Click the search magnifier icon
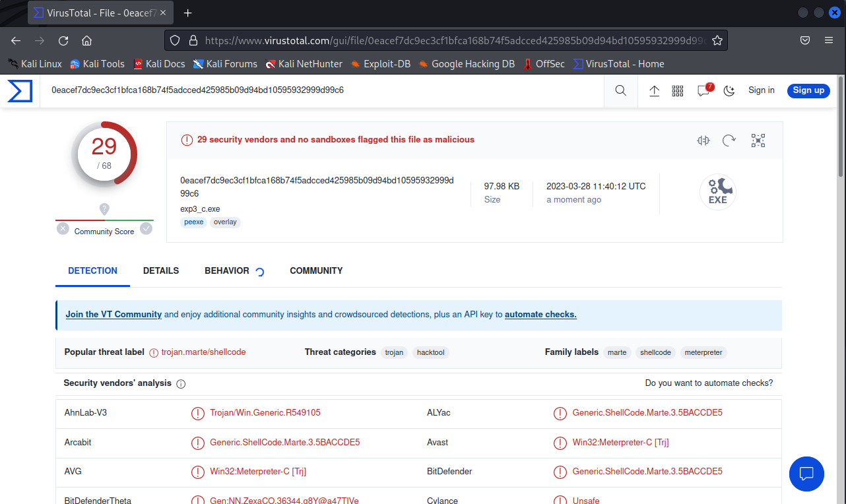 click(x=621, y=91)
